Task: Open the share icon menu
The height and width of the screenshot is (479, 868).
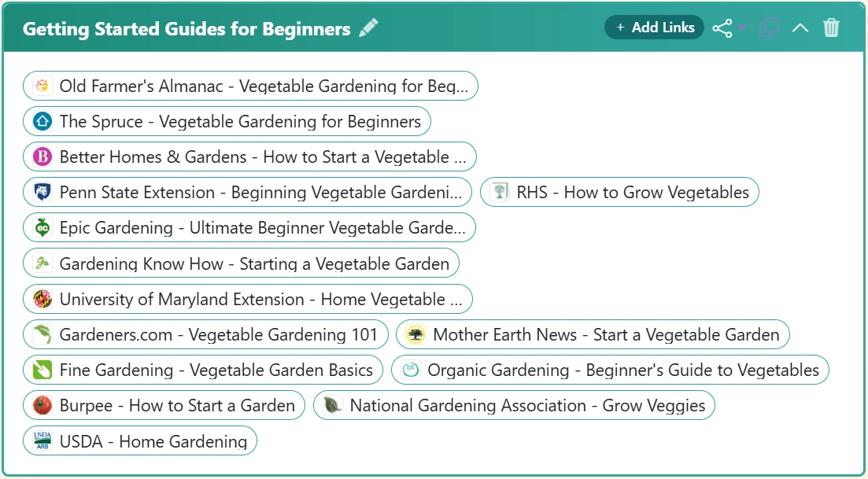Action: click(x=722, y=28)
